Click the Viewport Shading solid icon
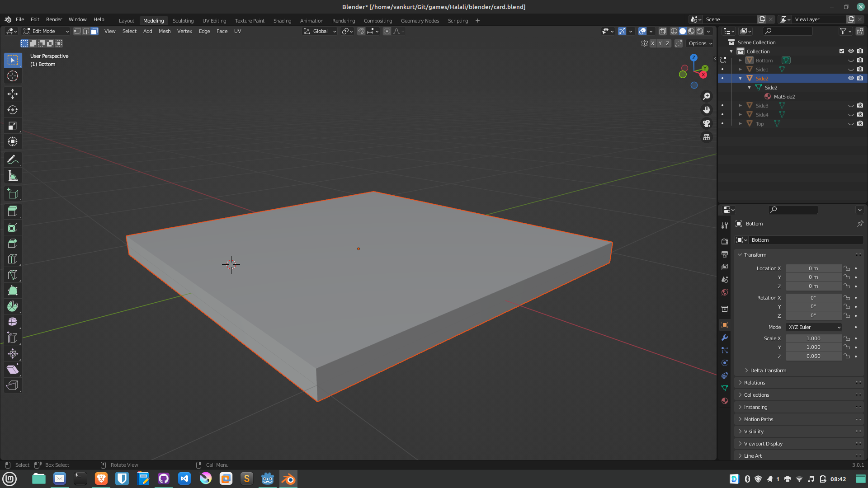The height and width of the screenshot is (488, 868). coord(683,31)
